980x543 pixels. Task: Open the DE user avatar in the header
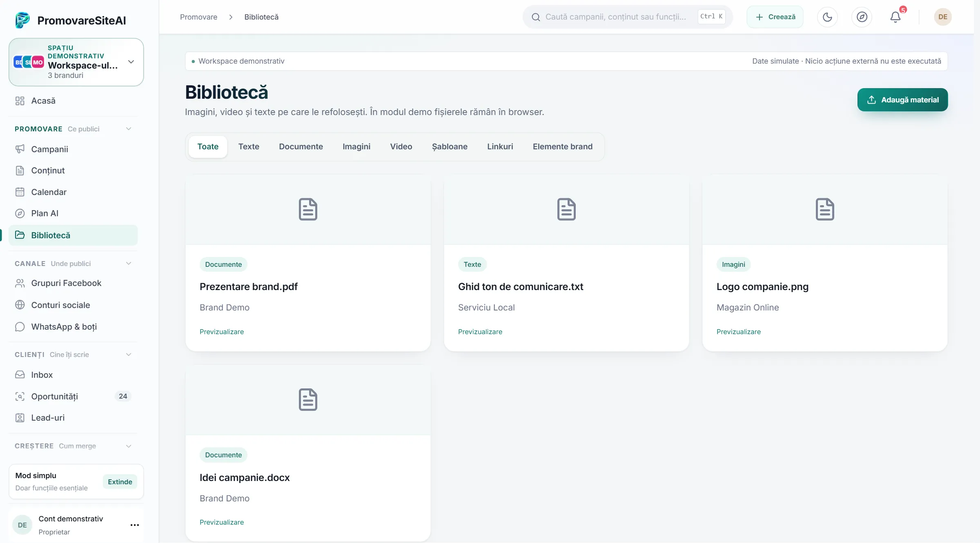pos(942,17)
